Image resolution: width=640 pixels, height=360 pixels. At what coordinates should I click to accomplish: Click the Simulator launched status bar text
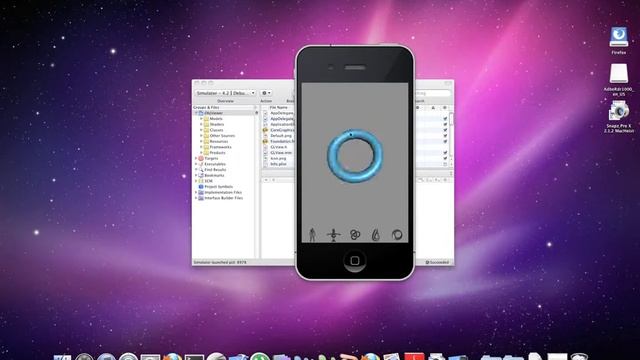pos(220,262)
